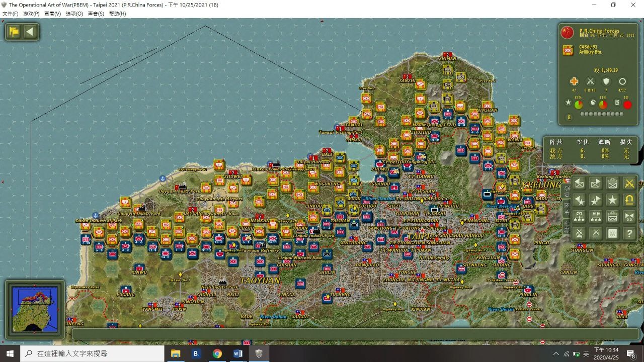Open Google Chrome from the taskbar
Image resolution: width=644 pixels, height=362 pixels.
[217, 353]
